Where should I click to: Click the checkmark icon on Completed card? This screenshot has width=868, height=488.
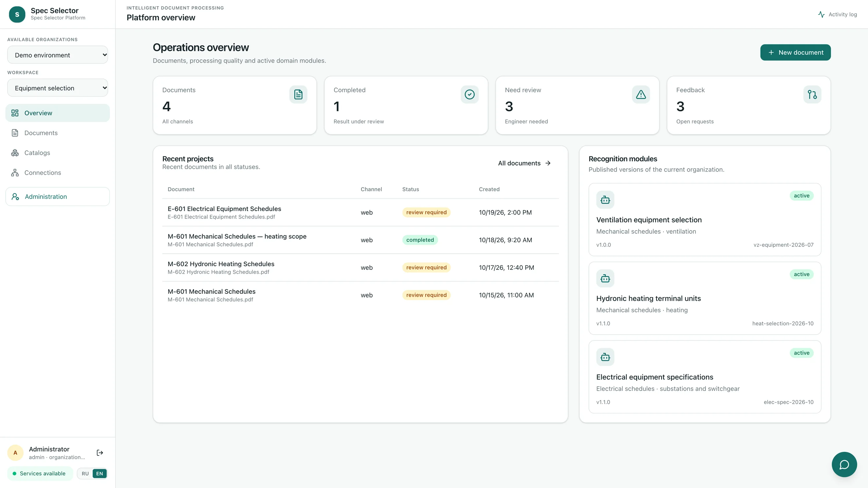click(470, 94)
